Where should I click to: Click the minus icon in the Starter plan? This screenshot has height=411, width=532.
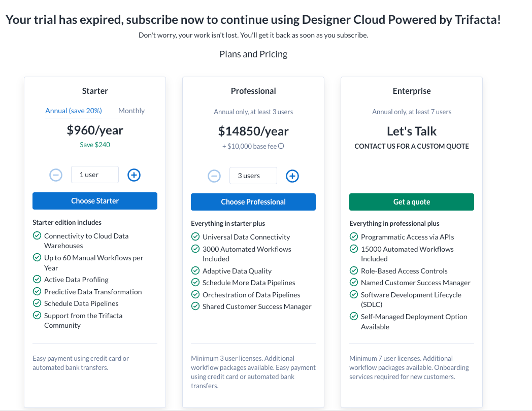pyautogui.click(x=56, y=175)
